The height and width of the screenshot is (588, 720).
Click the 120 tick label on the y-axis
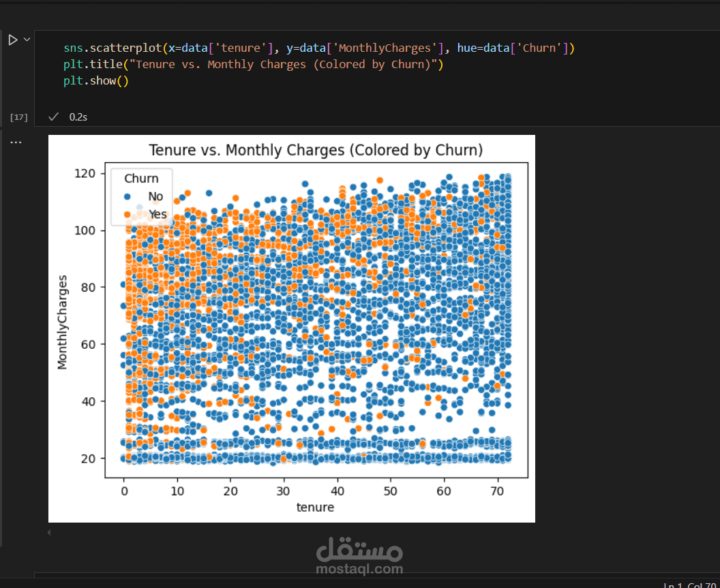click(85, 174)
